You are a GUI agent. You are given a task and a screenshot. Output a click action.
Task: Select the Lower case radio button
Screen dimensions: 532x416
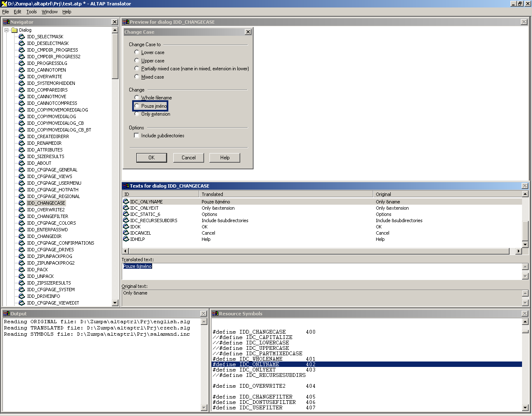[x=137, y=52]
